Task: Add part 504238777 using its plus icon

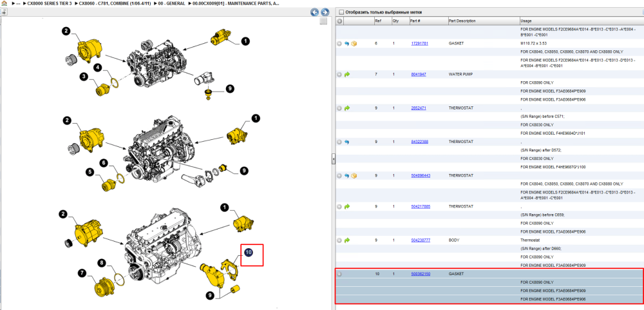Action: click(x=339, y=240)
